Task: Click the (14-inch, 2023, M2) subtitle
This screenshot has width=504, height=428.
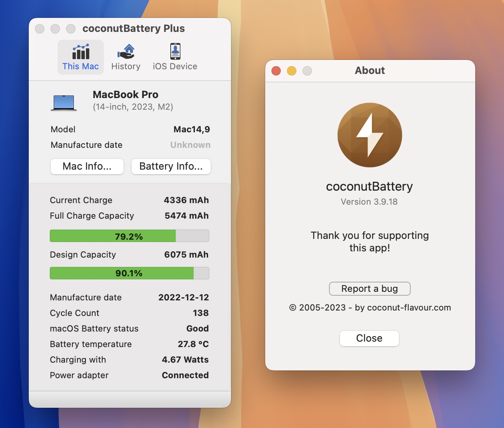Action: tap(133, 107)
